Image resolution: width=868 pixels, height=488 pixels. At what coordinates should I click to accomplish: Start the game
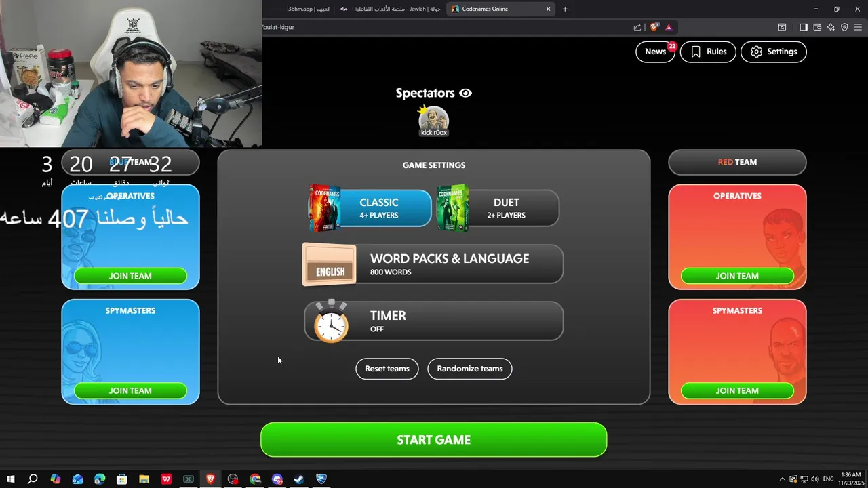point(433,440)
